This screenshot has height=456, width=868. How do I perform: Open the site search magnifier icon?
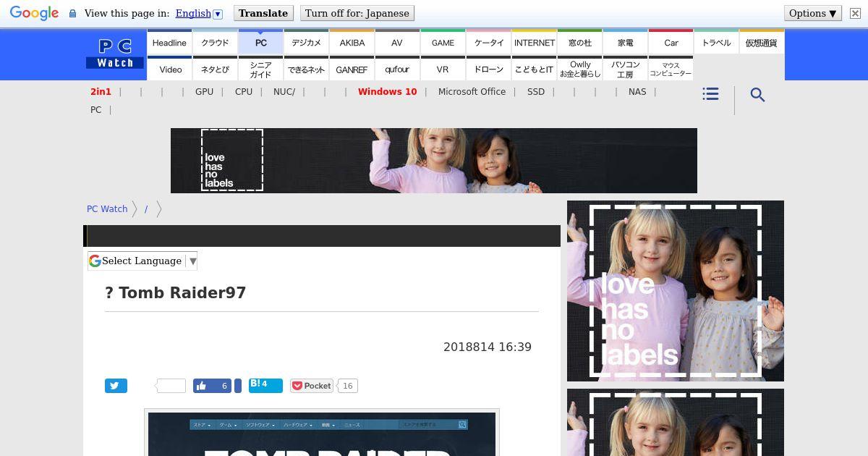coord(757,95)
